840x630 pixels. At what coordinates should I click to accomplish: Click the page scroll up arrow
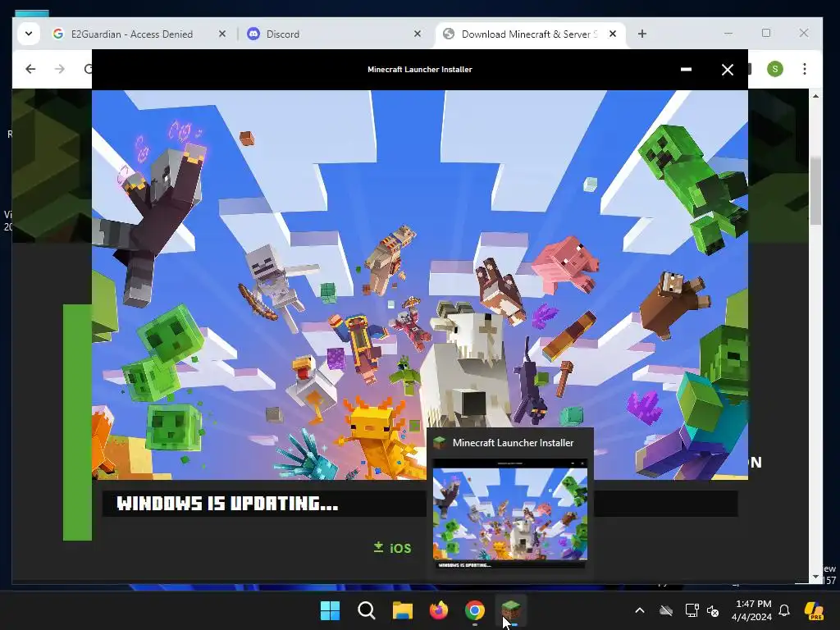[815, 97]
